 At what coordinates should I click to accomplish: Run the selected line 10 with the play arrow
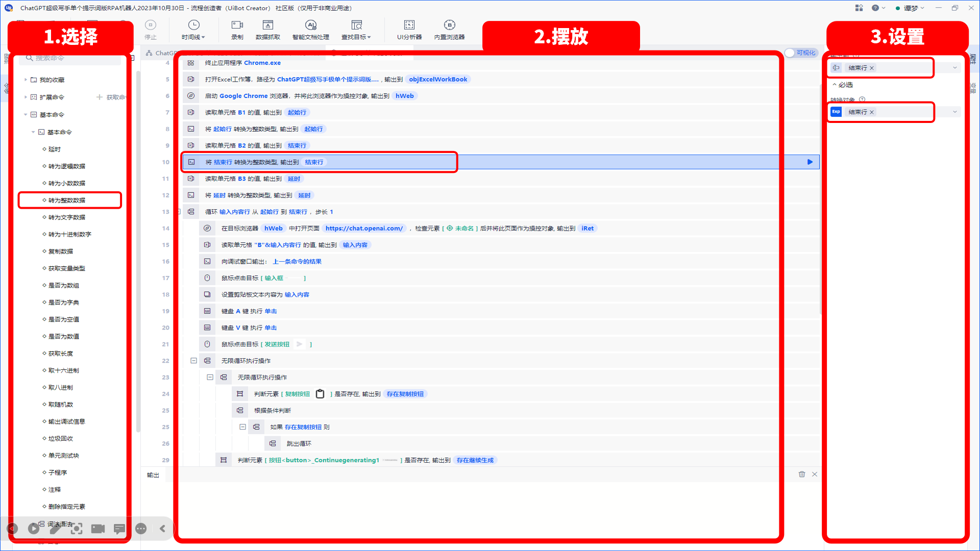pos(810,162)
